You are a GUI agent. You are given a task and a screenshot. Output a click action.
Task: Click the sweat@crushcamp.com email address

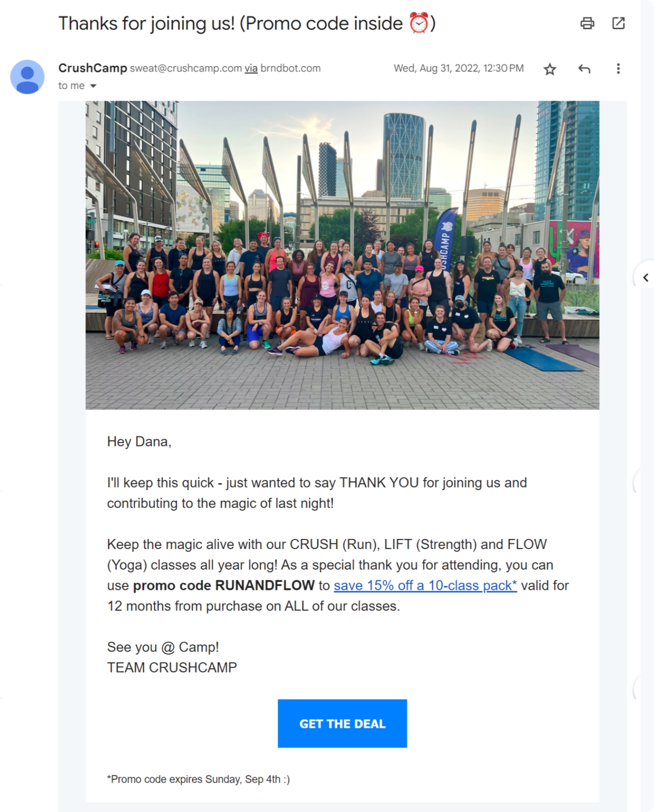coord(186,68)
